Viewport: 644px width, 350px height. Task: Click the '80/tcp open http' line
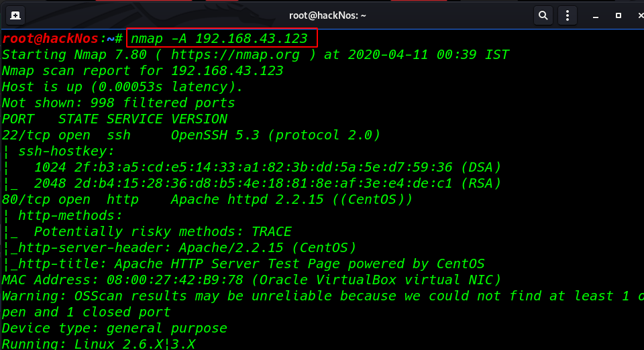coord(207,199)
